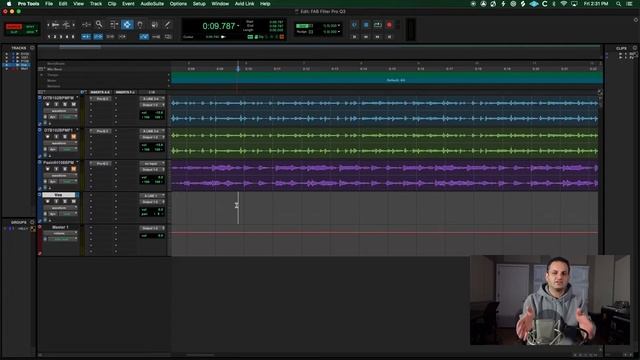Solo the Vox track
The image size is (640, 360).
point(65,201)
